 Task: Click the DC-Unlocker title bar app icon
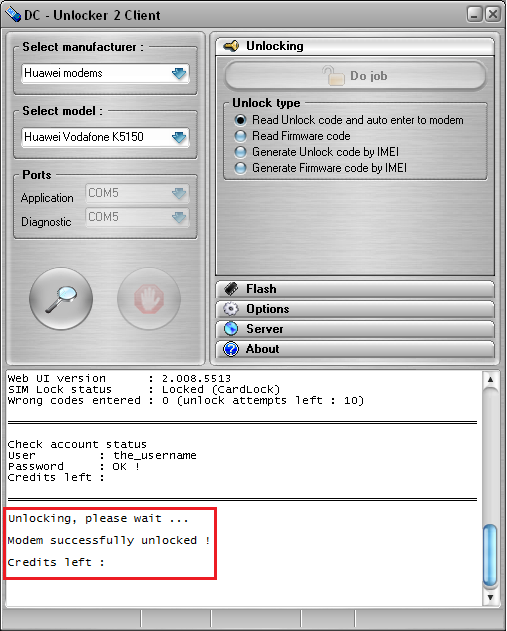13,15
